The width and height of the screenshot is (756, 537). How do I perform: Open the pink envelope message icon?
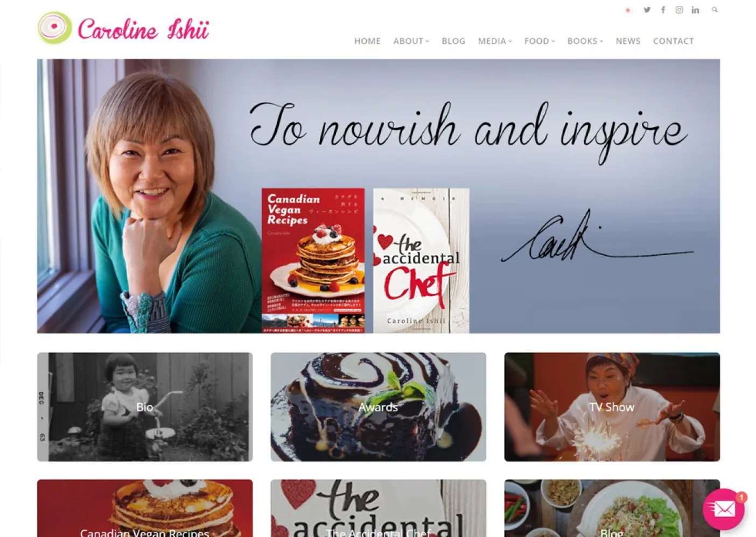(x=723, y=509)
